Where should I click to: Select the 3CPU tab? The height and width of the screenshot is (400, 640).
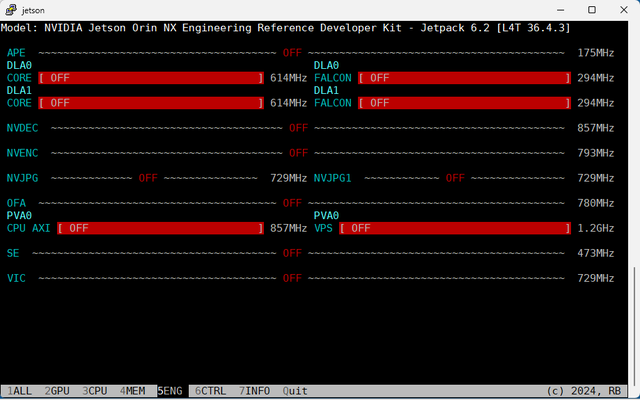coord(95,391)
